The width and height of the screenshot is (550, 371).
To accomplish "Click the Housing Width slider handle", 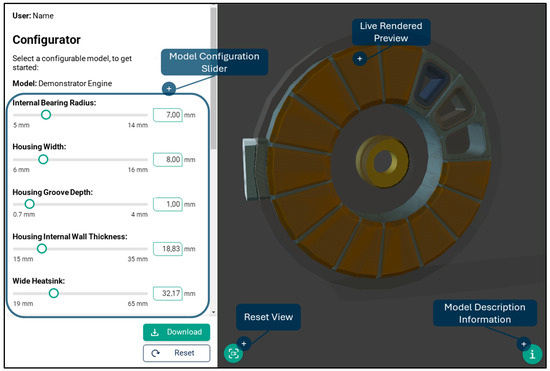I will pos(43,160).
